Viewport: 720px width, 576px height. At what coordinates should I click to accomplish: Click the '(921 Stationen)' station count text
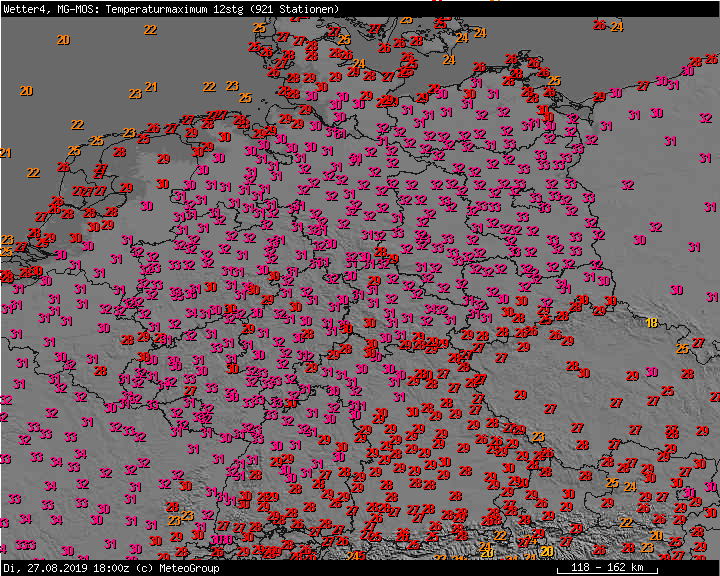(x=295, y=9)
